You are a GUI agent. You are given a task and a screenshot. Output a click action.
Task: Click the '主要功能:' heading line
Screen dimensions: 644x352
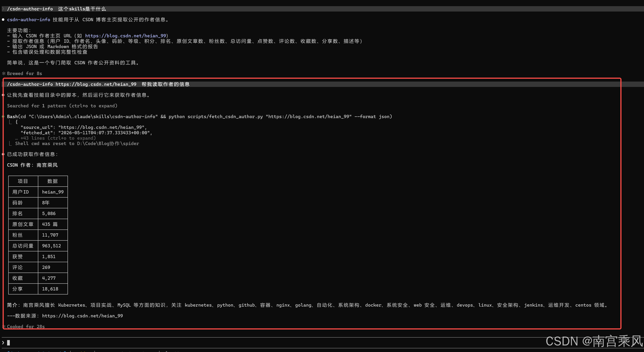pos(19,30)
